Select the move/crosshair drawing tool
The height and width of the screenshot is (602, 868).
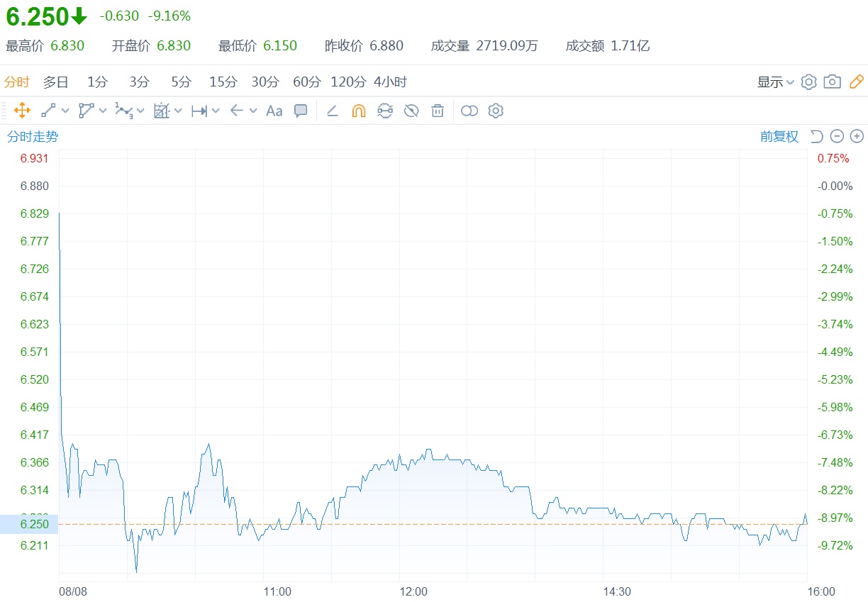[22, 111]
